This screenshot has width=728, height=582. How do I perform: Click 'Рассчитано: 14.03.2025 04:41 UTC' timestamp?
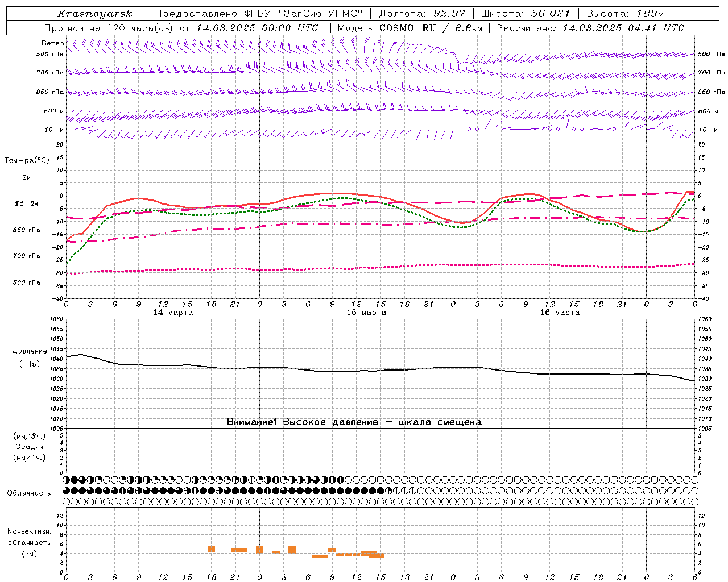pyautogui.click(x=590, y=28)
